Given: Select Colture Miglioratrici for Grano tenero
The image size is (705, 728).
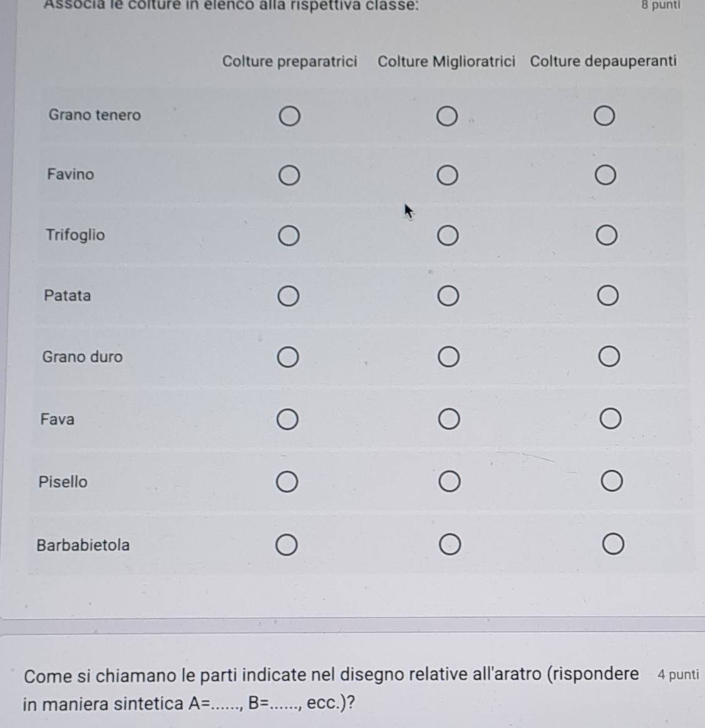Looking at the screenshot, I should 446,117.
